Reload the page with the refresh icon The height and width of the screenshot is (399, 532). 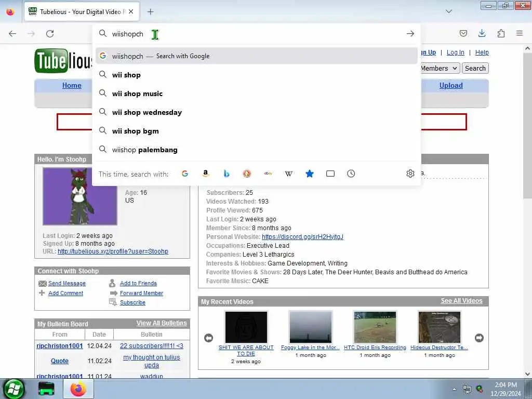[x=50, y=34]
